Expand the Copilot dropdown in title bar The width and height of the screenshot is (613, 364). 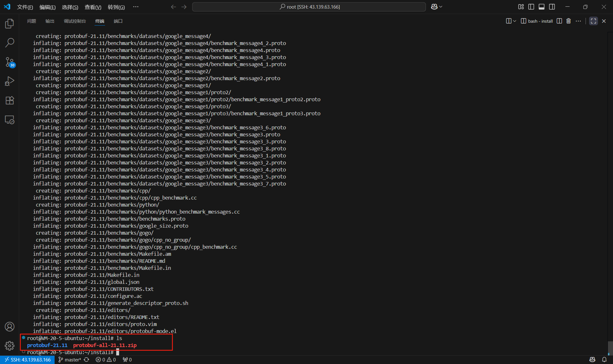click(x=441, y=7)
